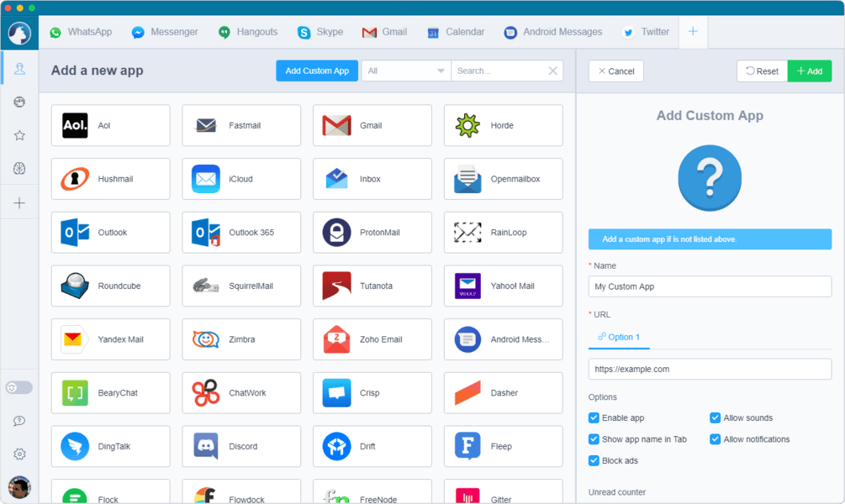
Task: Click the URL field showing https://example.com
Action: tap(709, 369)
